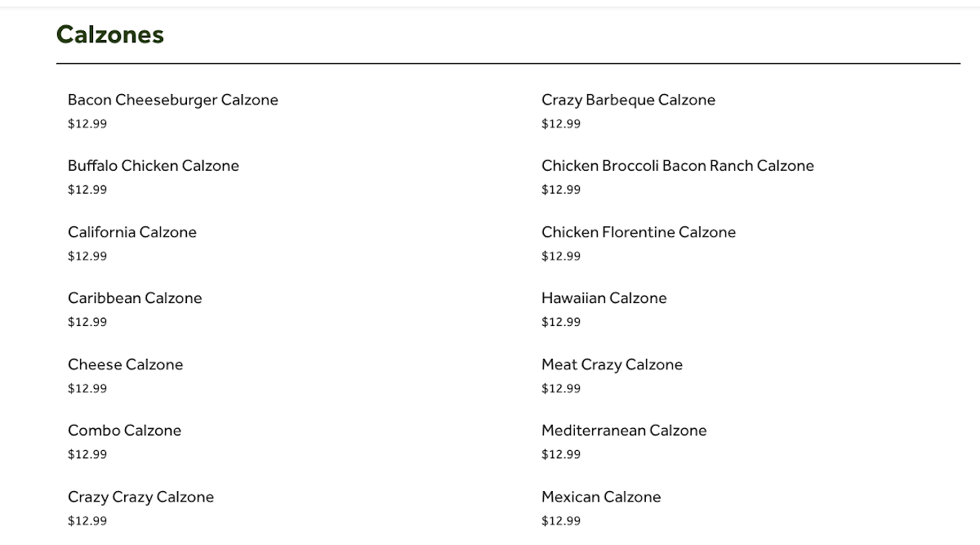Select the Bacon Cheeseburger Calzone item

coord(173,100)
